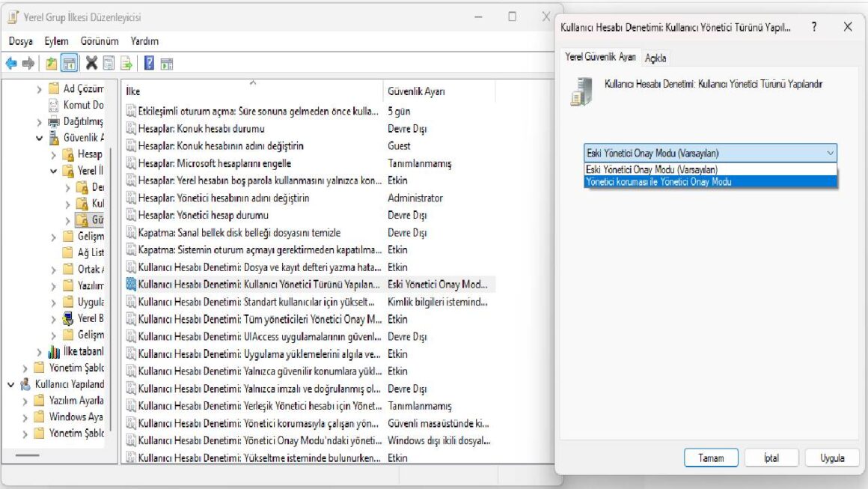Click the Show/Hide action pane icon
The image size is (868, 489).
click(167, 64)
